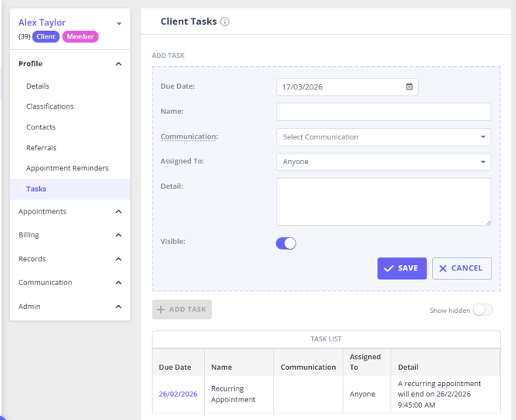Open the Alex Taylor client dropdown arrow
The image size is (516, 420).
point(119,24)
